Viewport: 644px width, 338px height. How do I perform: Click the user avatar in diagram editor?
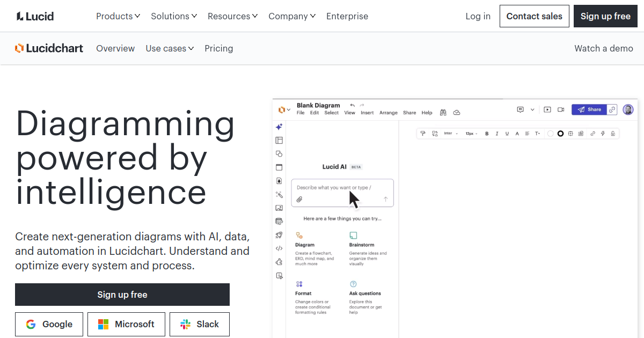628,109
